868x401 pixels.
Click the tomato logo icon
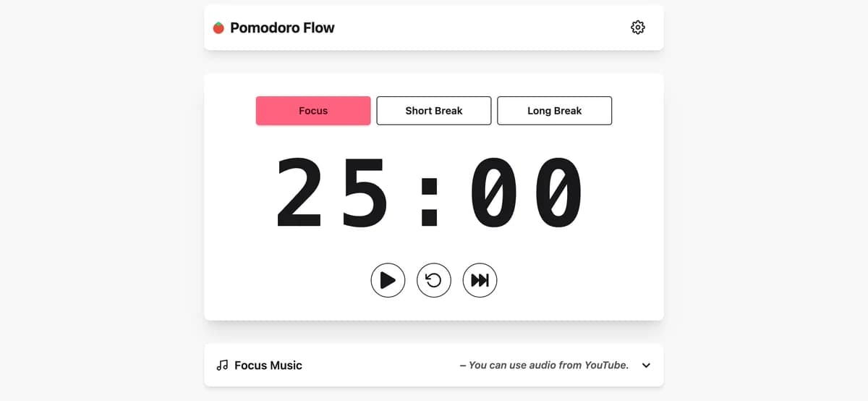click(218, 28)
